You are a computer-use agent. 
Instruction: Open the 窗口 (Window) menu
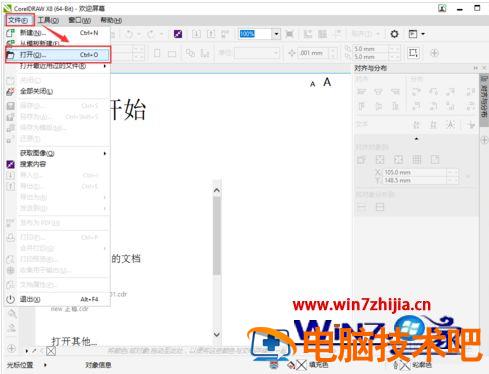[80, 20]
